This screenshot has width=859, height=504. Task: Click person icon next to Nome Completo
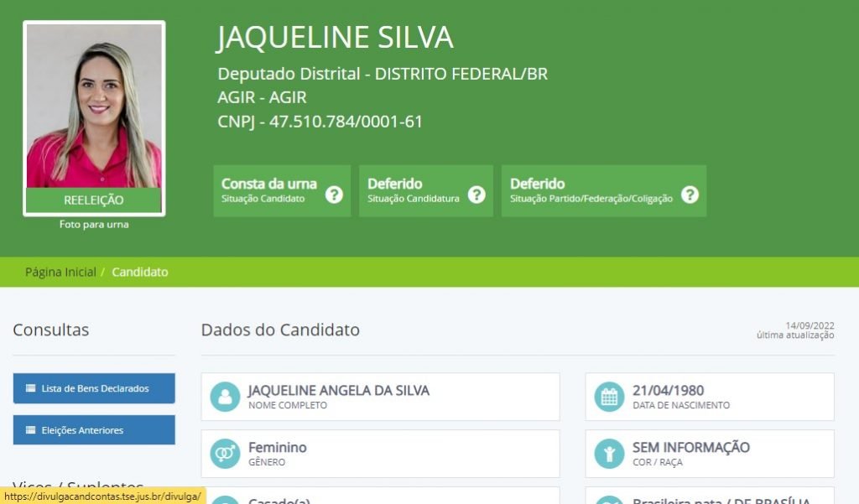225,397
